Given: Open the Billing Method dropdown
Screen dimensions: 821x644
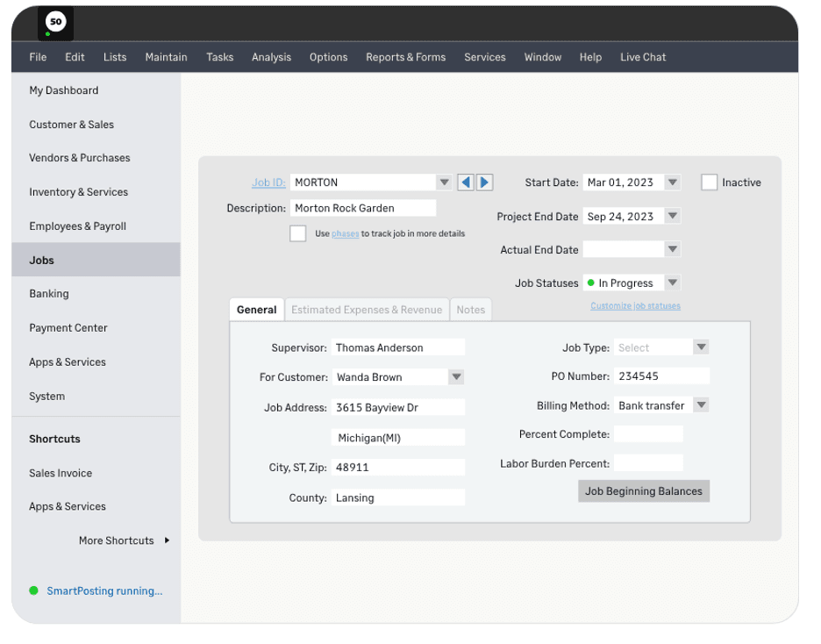Looking at the screenshot, I should [x=701, y=405].
